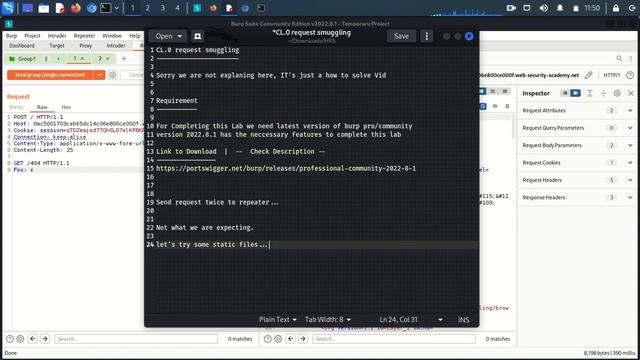Switch to workspace 3
Image resolution: width=640 pixels, height=360 pixels.
click(162, 8)
